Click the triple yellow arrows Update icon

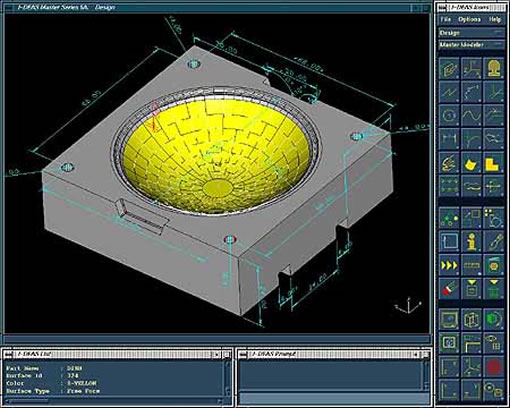(x=449, y=265)
